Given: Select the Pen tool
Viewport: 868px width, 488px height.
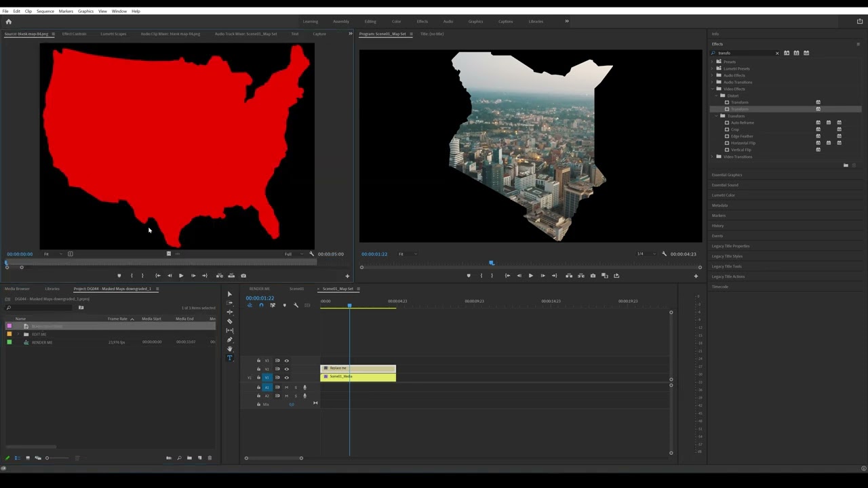Looking at the screenshot, I should coord(229,340).
